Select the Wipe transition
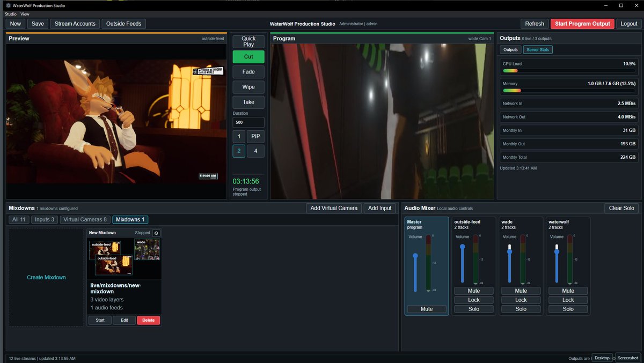 point(248,87)
